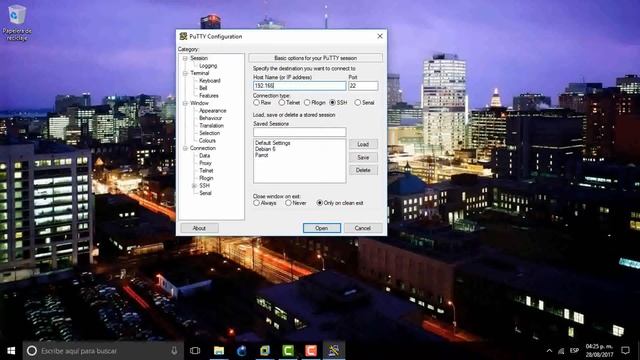Open the Proxy category
Image resolution: width=640 pixels, height=360 pixels.
tap(205, 163)
